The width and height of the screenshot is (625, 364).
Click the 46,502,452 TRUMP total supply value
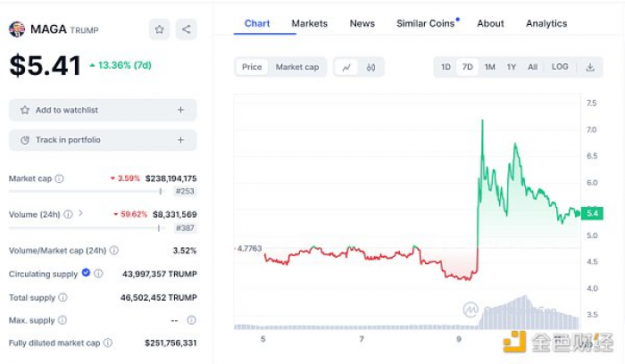(159, 297)
